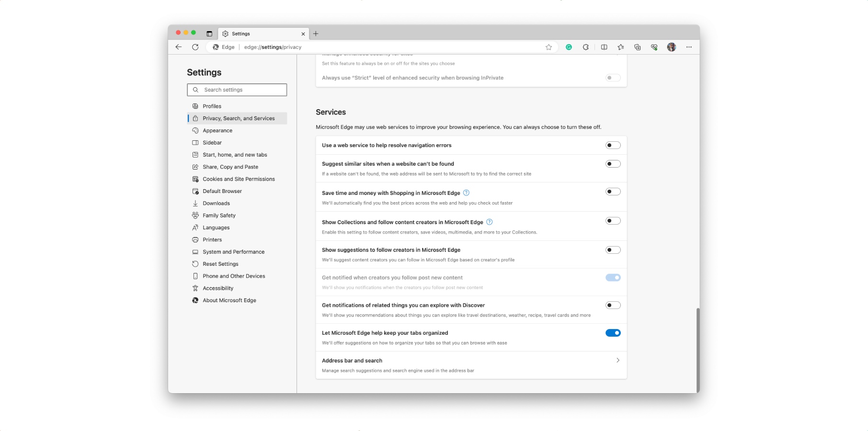Disable keep your tabs organized toggle

click(x=613, y=333)
